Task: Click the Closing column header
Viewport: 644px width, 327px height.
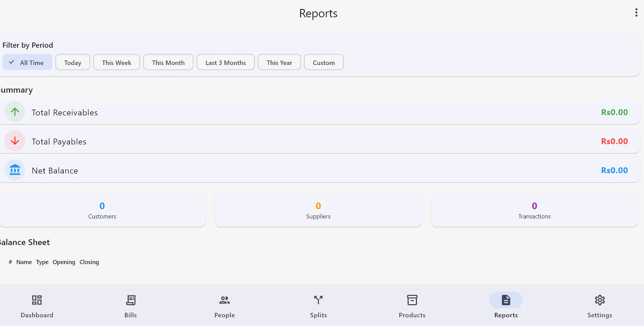Action: (x=89, y=262)
